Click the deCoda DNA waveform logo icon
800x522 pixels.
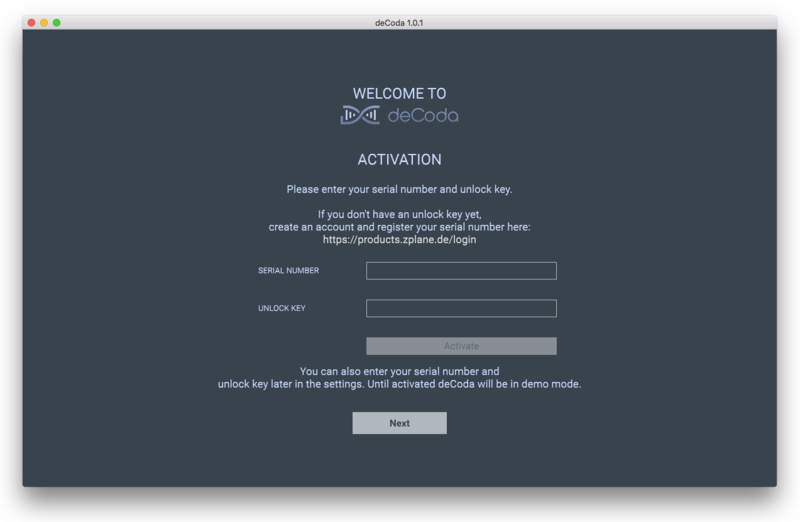[360, 115]
